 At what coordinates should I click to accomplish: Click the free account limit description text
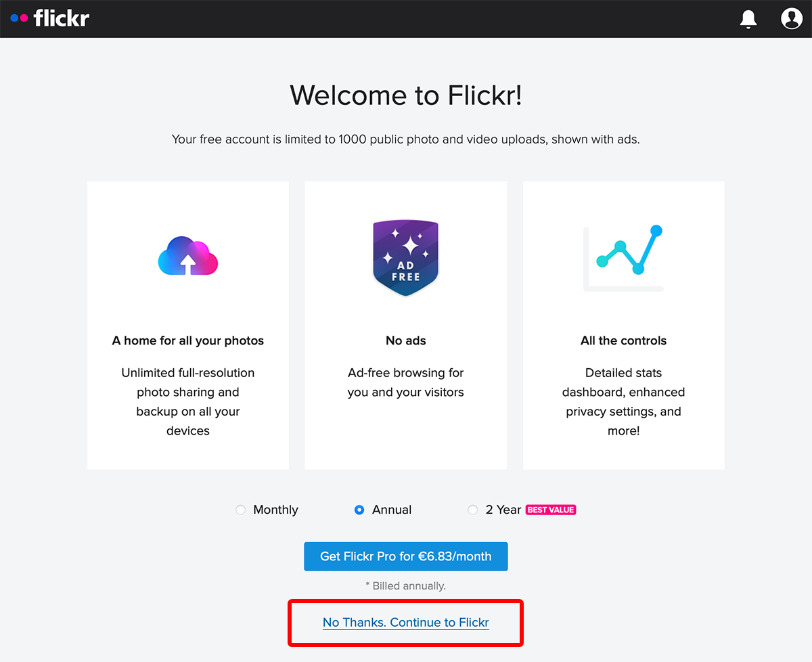(x=406, y=139)
